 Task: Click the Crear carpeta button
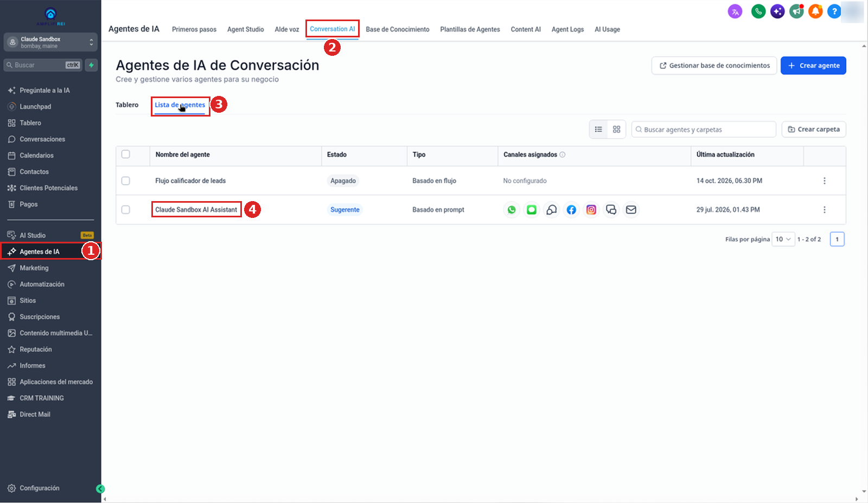point(814,130)
